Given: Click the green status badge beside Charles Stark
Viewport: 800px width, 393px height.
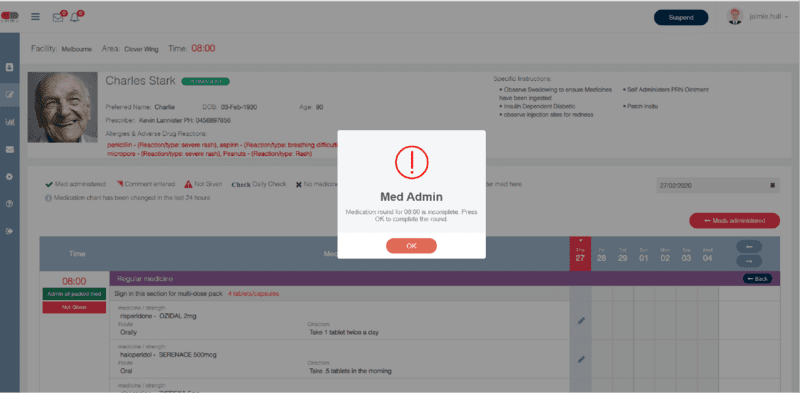Looking at the screenshot, I should tap(205, 81).
